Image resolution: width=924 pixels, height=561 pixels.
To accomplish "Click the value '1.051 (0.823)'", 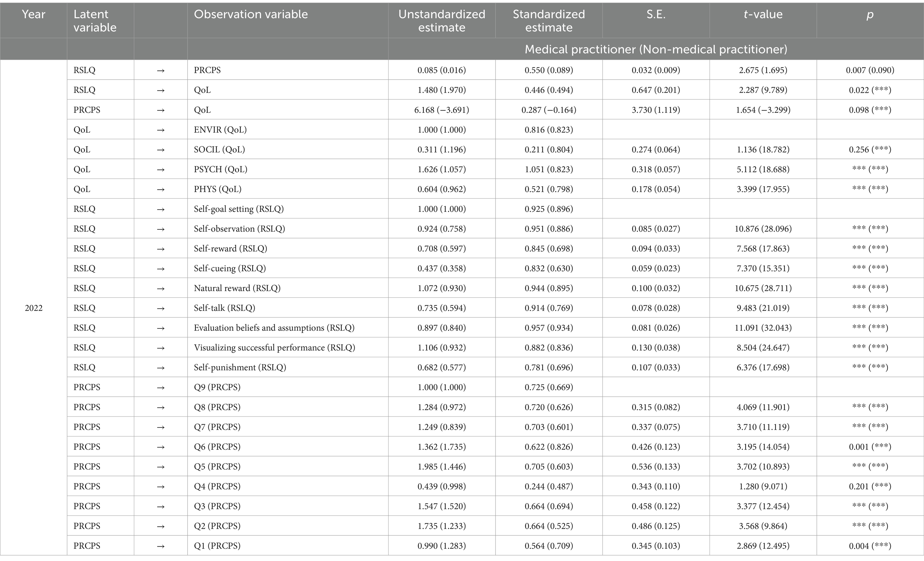I will (x=549, y=169).
